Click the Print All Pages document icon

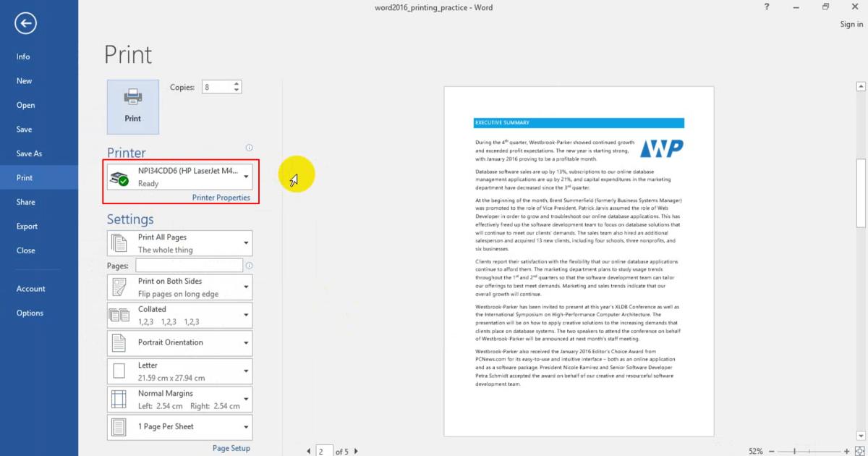tap(119, 243)
